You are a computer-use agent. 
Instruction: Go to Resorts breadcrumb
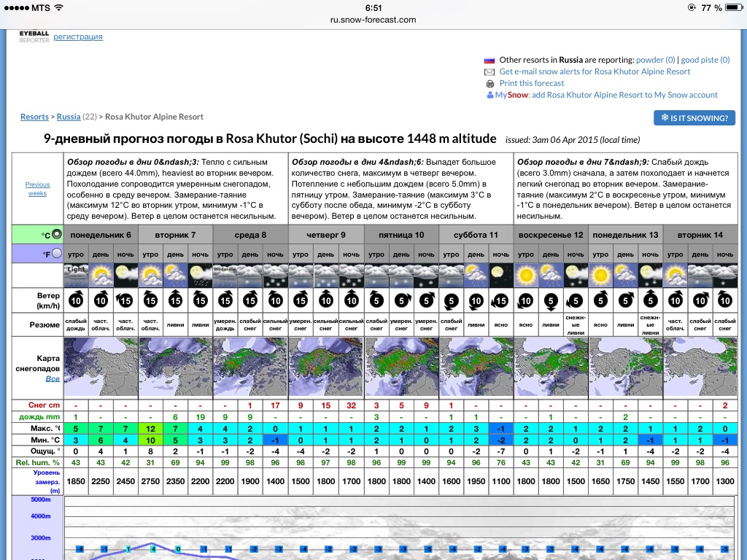[34, 117]
